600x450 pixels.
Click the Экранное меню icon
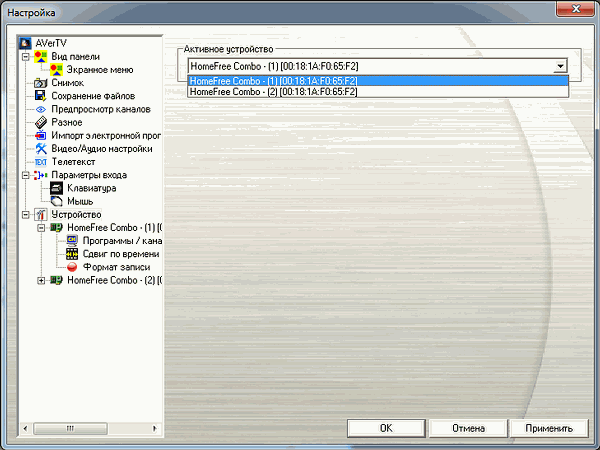click(56, 70)
